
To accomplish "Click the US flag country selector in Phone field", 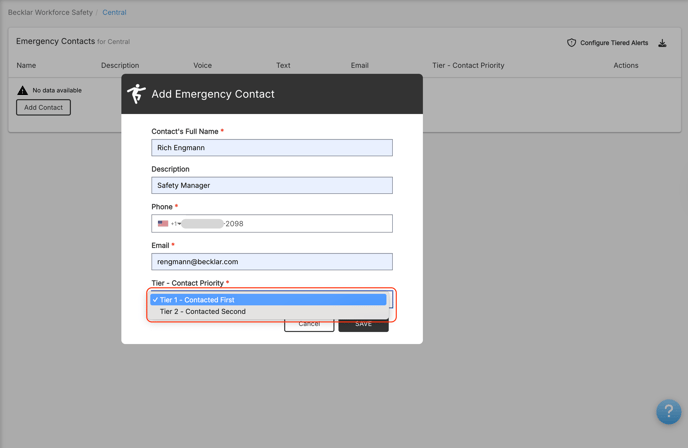I will [169, 223].
